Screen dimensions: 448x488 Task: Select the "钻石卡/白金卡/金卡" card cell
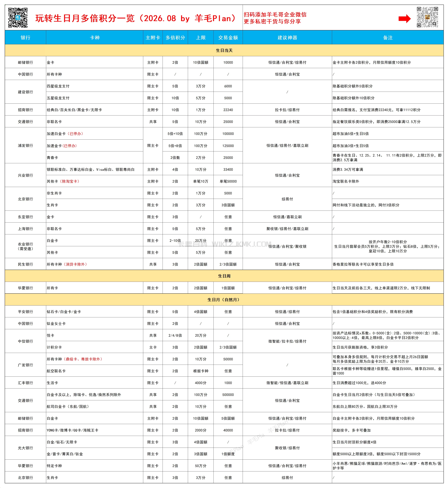coord(94,312)
